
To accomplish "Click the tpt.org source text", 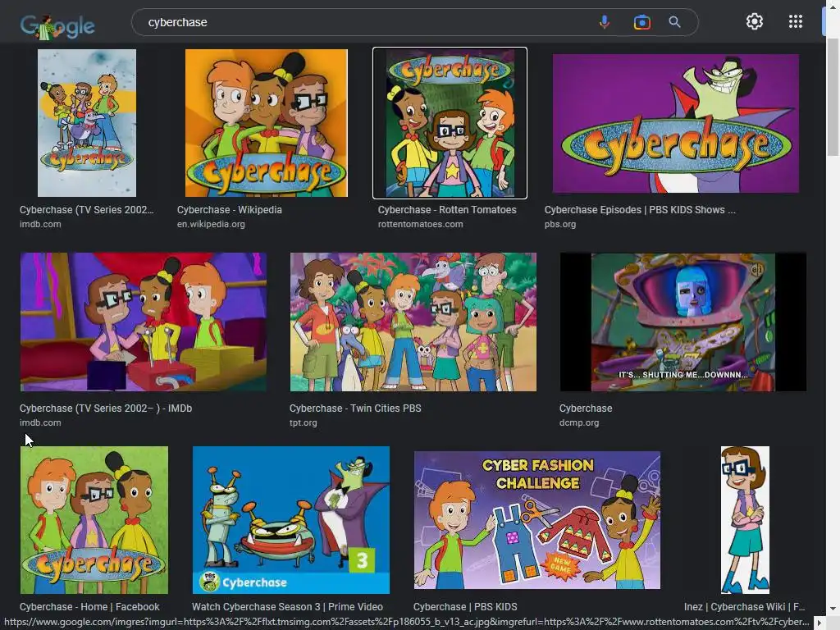I will [x=304, y=422].
